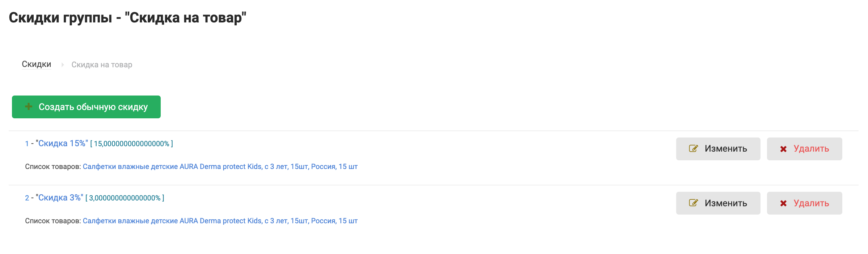This screenshot has width=868, height=254.
Task: Go to the Скидки breadcrumb link
Action: [36, 64]
